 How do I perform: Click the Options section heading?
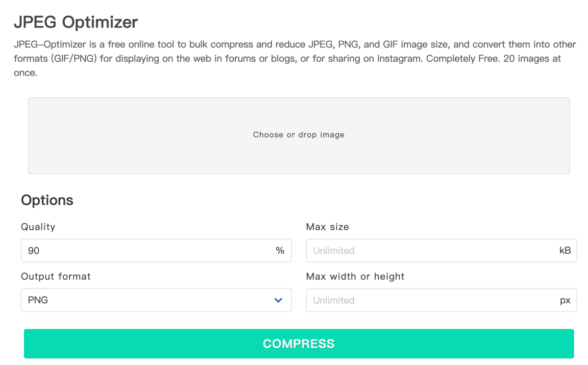(47, 200)
